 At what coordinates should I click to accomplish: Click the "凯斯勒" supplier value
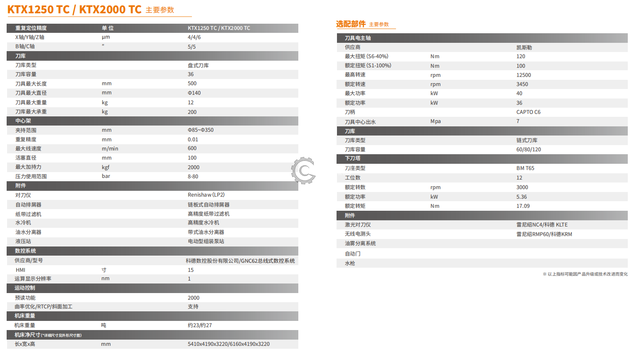[x=524, y=47]
